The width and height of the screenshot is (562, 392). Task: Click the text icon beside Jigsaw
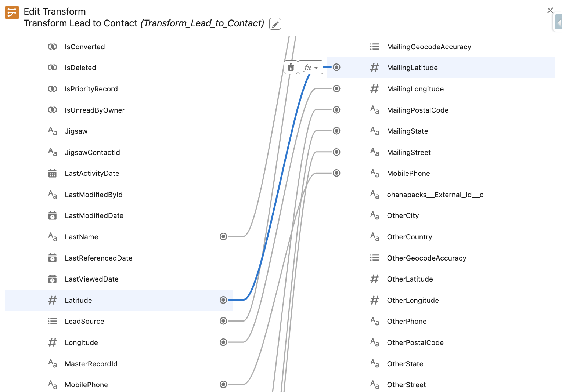click(x=53, y=131)
